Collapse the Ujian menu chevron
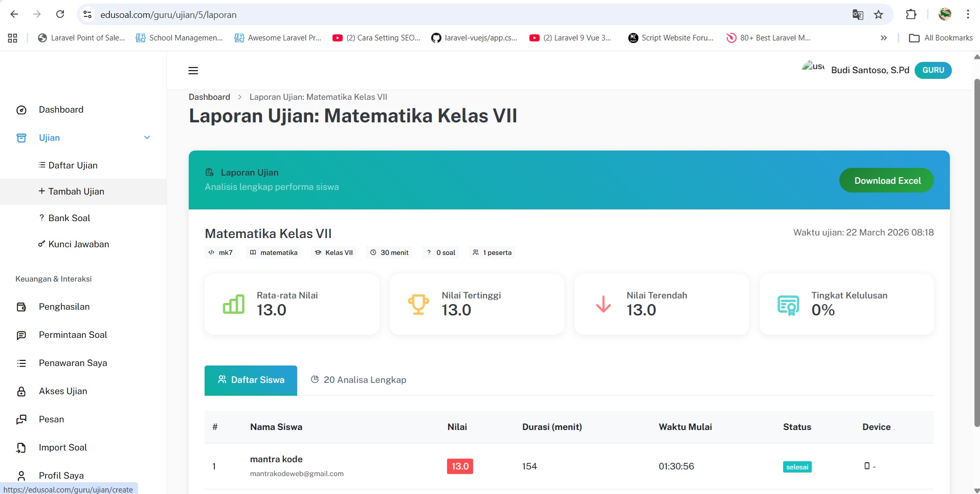 (147, 137)
